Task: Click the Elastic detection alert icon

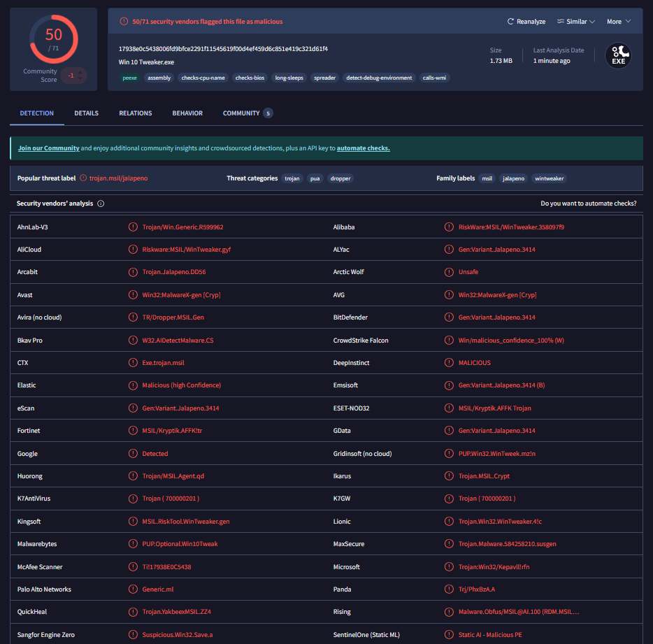Action: click(133, 385)
